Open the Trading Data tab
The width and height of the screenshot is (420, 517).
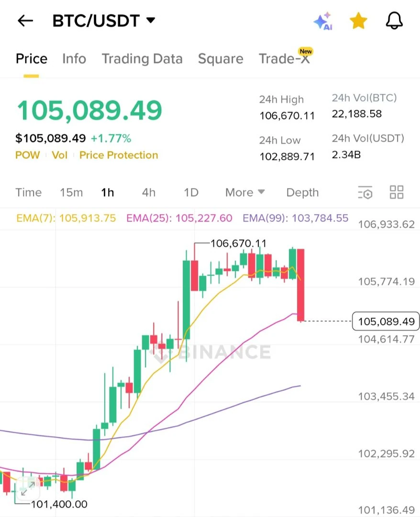point(142,59)
